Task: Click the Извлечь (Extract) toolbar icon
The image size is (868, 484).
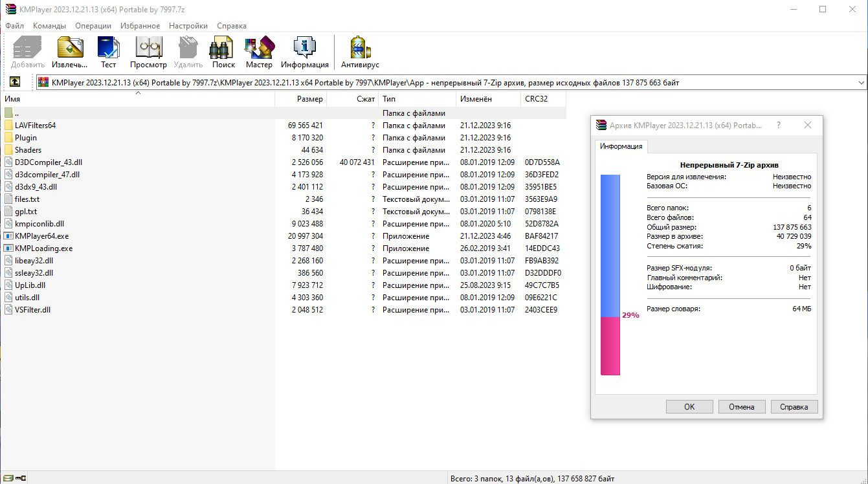Action: coord(70,48)
